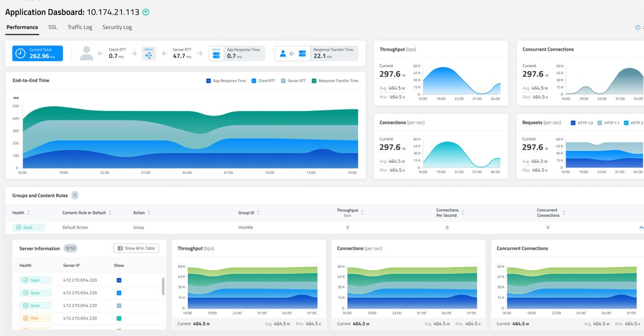Sort by Connections Per Second column

tap(463, 212)
